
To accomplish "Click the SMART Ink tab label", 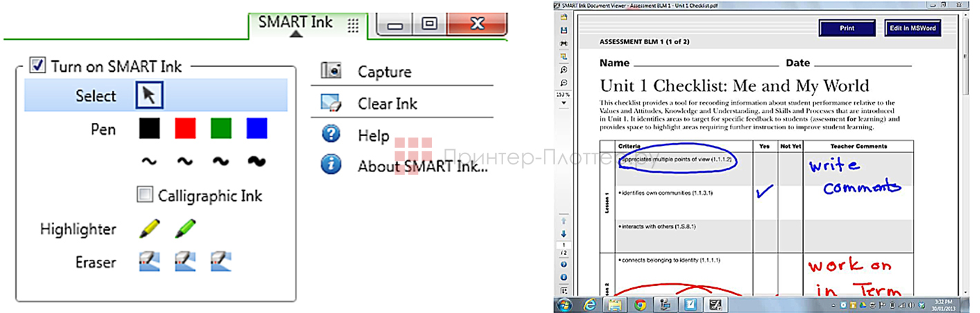I will (x=295, y=21).
